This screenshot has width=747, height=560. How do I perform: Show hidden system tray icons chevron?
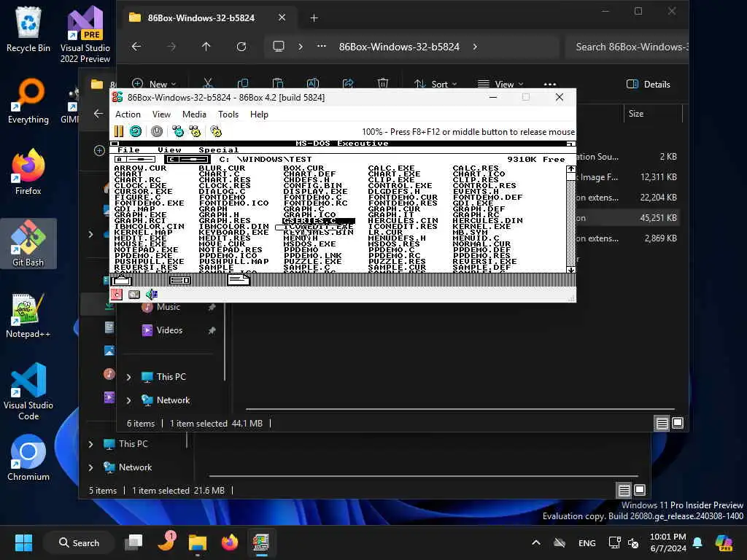click(536, 542)
